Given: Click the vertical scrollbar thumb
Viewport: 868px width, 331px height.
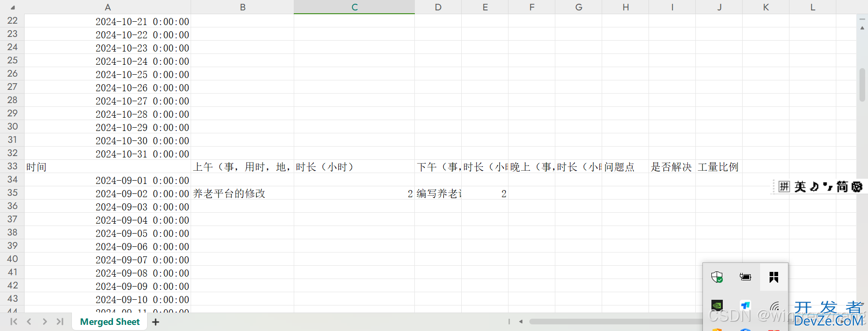Looking at the screenshot, I should tap(862, 85).
